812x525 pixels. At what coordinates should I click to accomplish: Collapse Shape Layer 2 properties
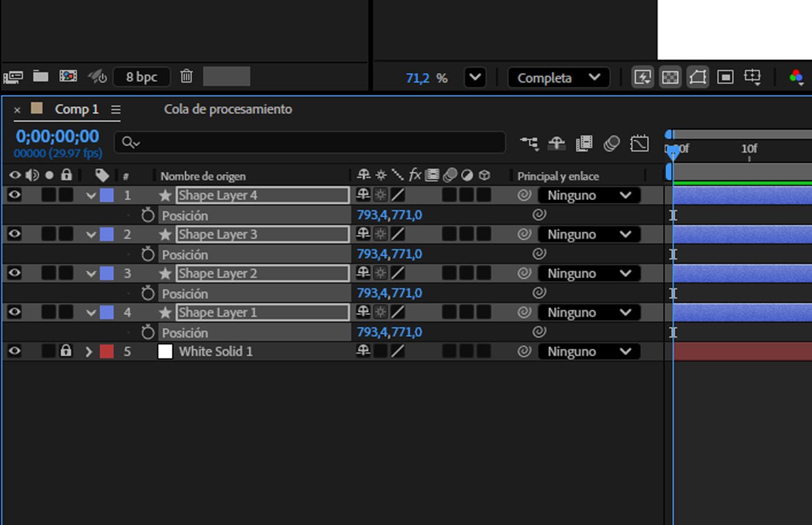[91, 274]
